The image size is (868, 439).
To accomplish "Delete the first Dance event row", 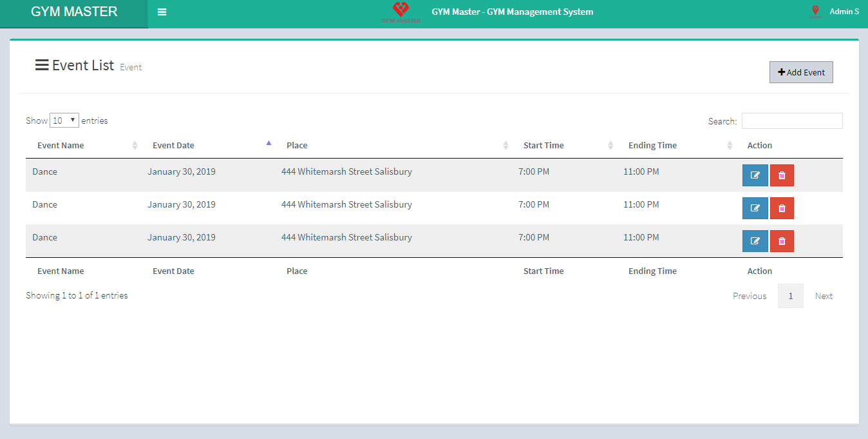I will [782, 175].
